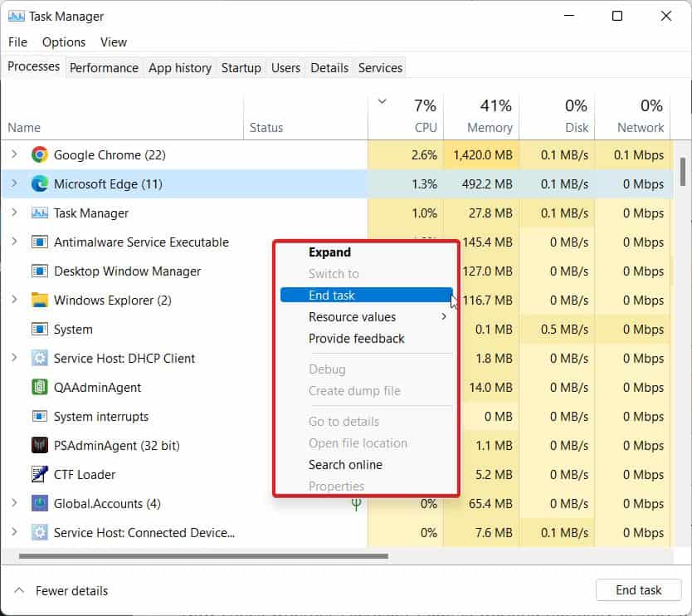Click the PSAdminAgent Predator icon
The height and width of the screenshot is (616, 692).
tap(39, 445)
